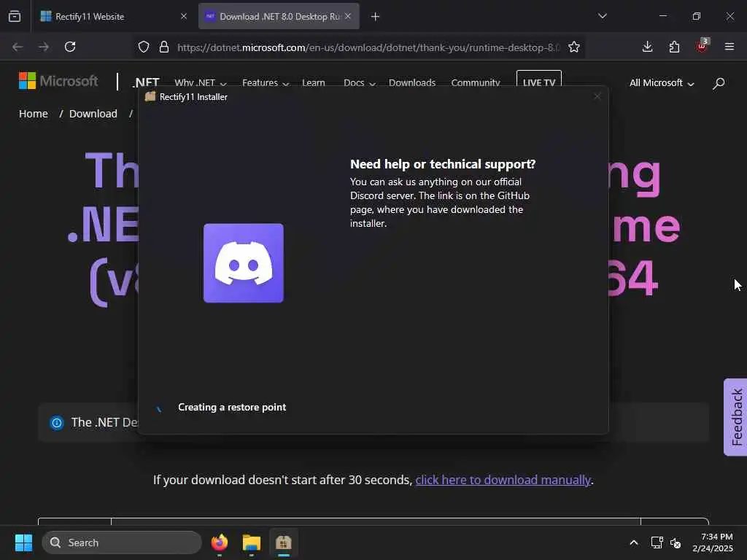The width and height of the screenshot is (747, 560).
Task: Click the Discord logo in Rectify11 Installer
Action: (244, 262)
